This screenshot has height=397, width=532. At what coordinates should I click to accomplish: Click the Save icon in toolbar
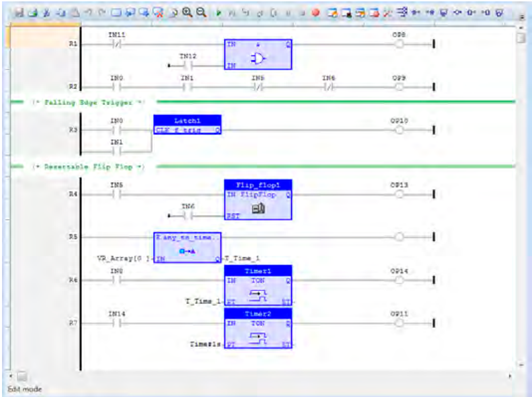[x=19, y=13]
